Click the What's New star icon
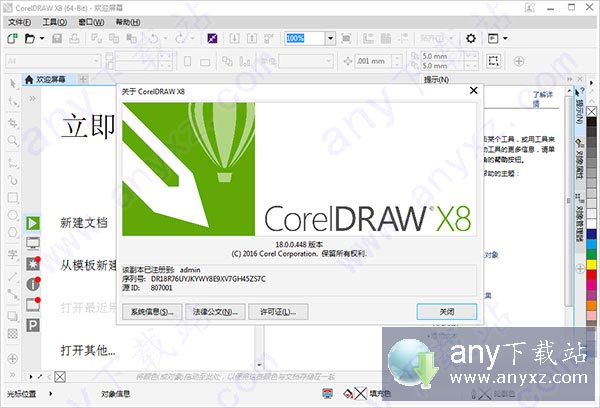Screen dimensions: 600x408 (x=33, y=264)
